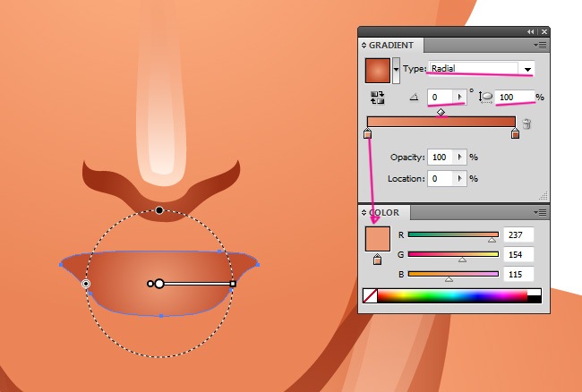Click the gradient annotator square end handle

[x=233, y=284]
